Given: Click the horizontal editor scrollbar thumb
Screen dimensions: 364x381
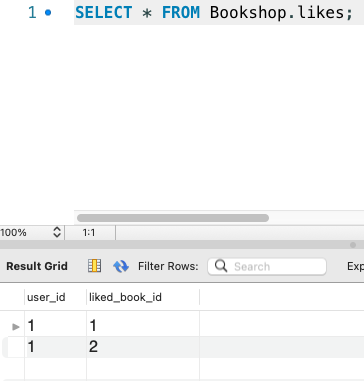Looking at the screenshot, I should click(173, 218).
